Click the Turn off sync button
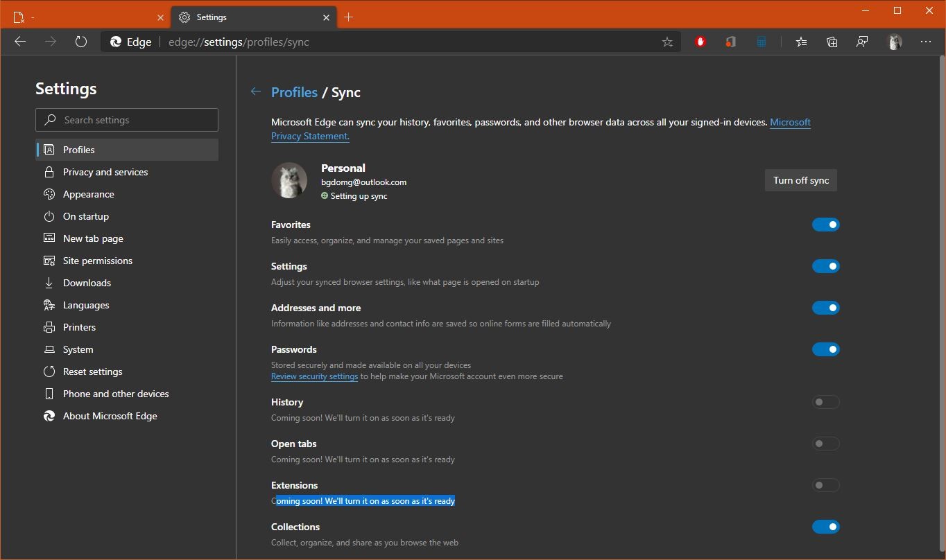The image size is (946, 560). coord(801,180)
